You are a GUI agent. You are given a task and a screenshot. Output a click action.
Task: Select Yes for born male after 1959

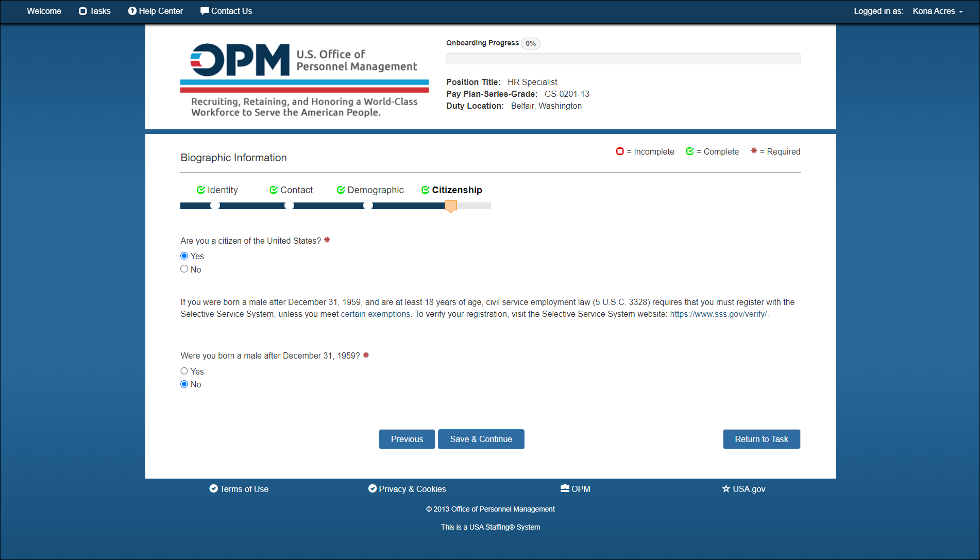(x=184, y=371)
